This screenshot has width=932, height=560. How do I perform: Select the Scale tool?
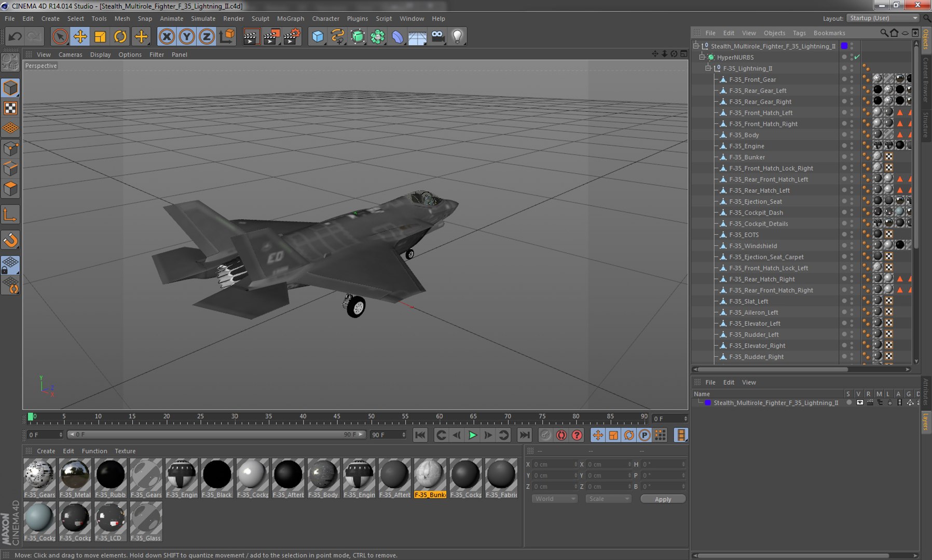tap(100, 36)
